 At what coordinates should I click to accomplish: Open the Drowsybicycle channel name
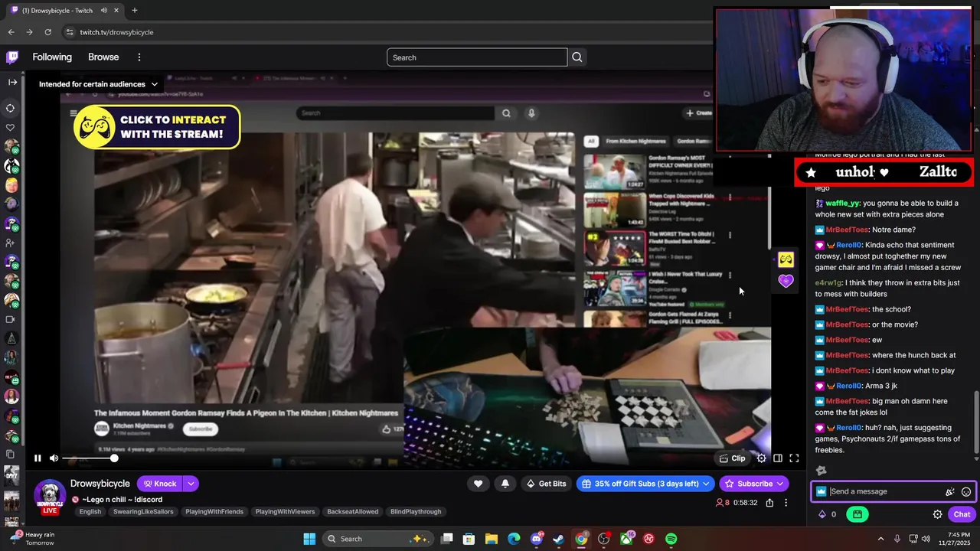(x=100, y=484)
